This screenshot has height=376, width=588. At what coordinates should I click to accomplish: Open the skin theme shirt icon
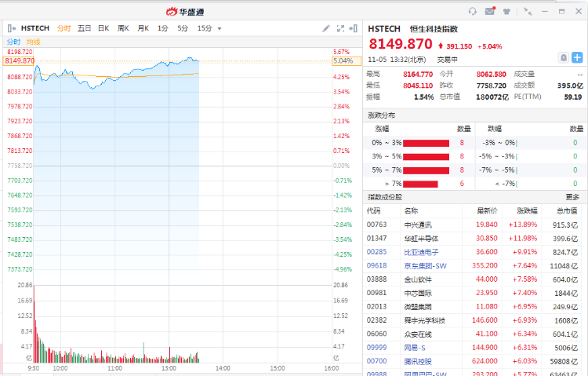pos(506,11)
